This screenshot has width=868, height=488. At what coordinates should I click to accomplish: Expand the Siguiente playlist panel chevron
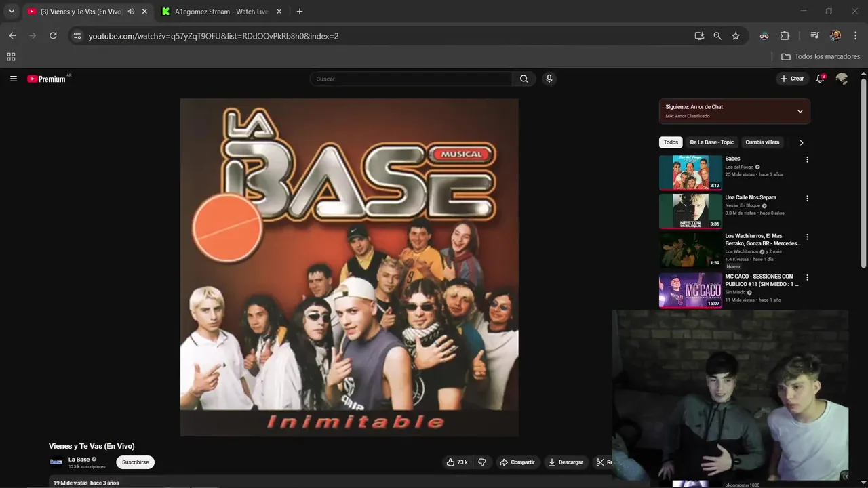(800, 111)
